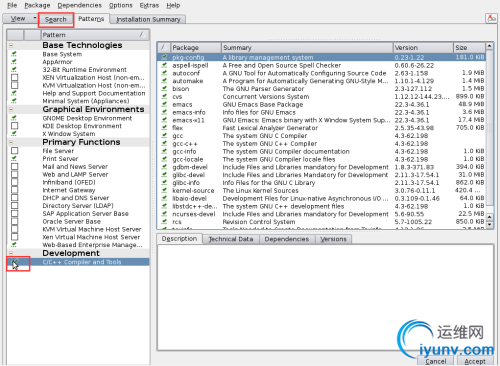Click the install status icon for glibc-devel
This screenshot has width=500, height=366.
coord(164,175)
